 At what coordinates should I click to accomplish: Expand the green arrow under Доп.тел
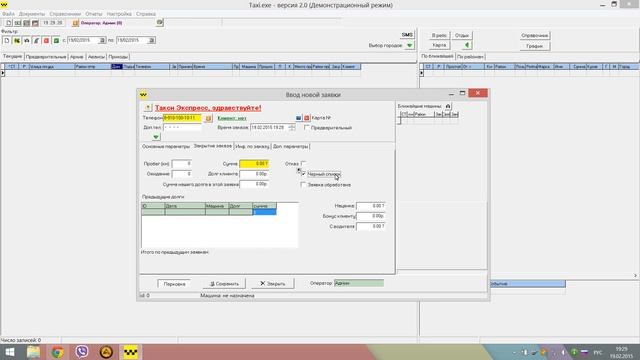click(156, 137)
